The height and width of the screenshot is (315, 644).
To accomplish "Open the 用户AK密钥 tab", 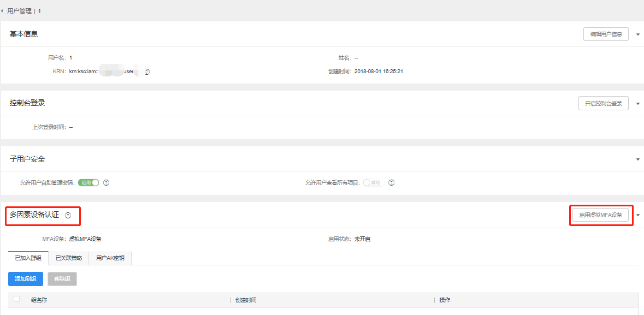I will (110, 258).
